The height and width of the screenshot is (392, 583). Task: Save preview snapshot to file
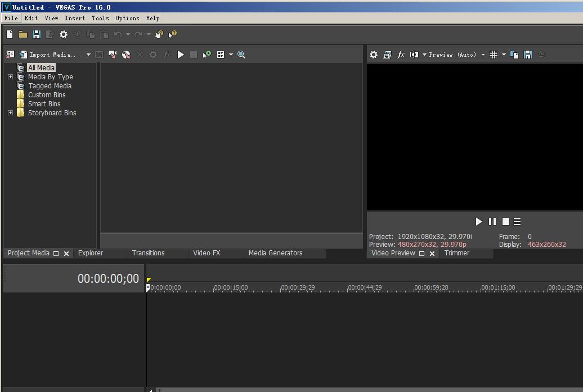[x=528, y=55]
